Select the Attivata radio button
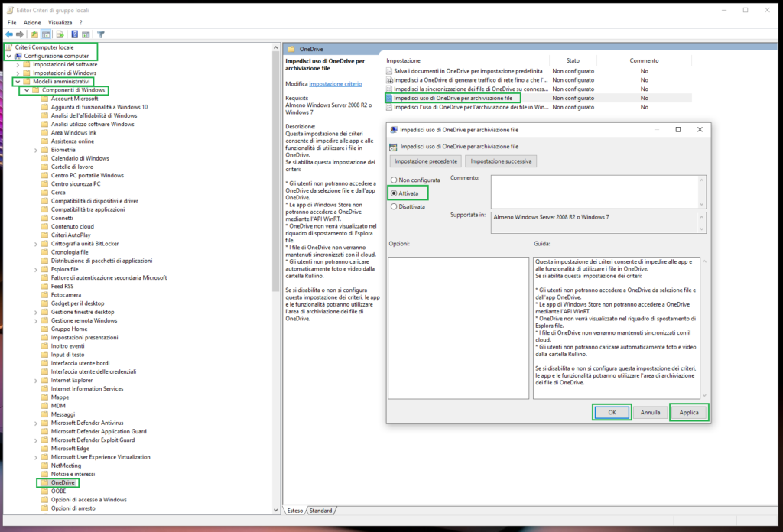 pyautogui.click(x=394, y=193)
